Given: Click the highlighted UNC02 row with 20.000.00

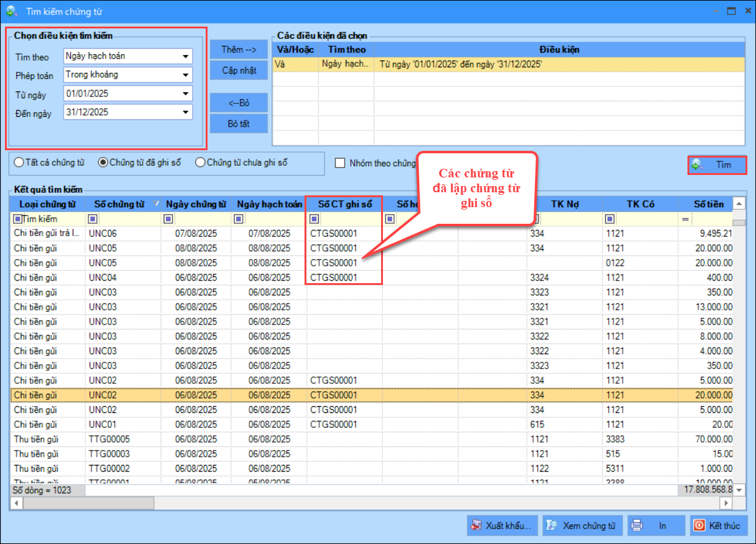Looking at the screenshot, I should [x=371, y=395].
